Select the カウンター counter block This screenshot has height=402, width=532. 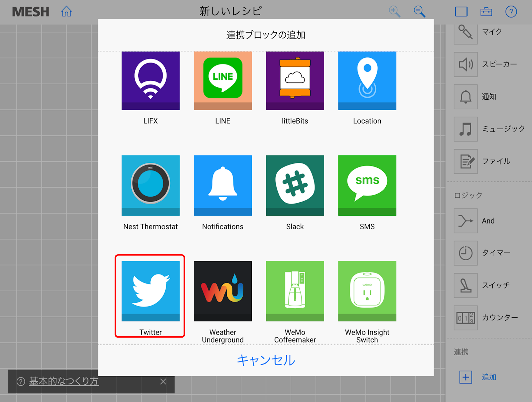click(x=466, y=318)
